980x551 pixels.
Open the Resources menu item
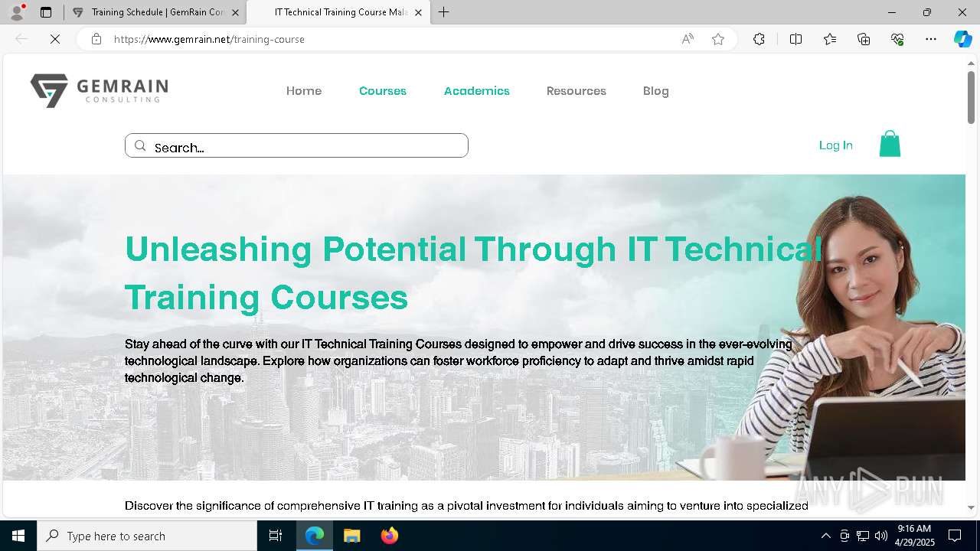click(577, 90)
